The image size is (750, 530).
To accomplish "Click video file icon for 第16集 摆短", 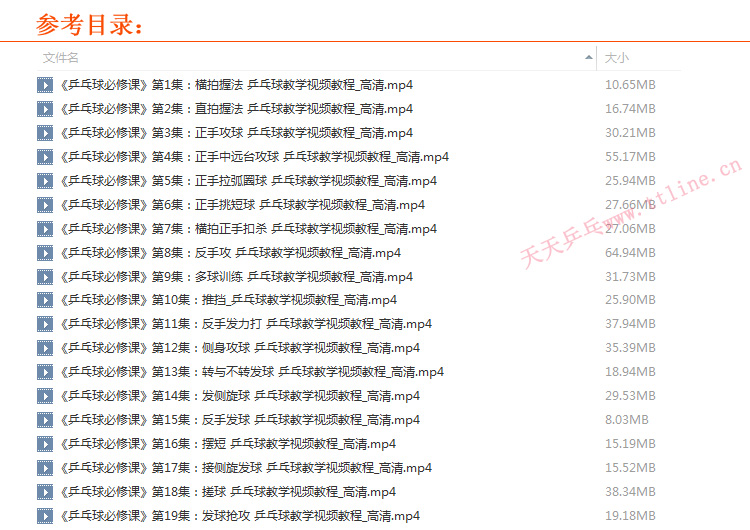I will (x=44, y=444).
